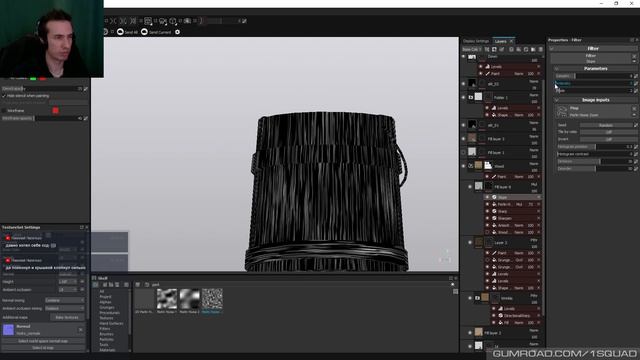
Task: Collapse the Filter section in Properties
Action: tap(552, 49)
